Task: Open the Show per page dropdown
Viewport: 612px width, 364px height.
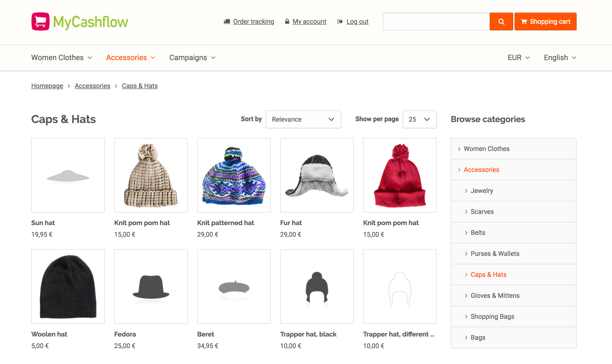Action: coord(419,119)
